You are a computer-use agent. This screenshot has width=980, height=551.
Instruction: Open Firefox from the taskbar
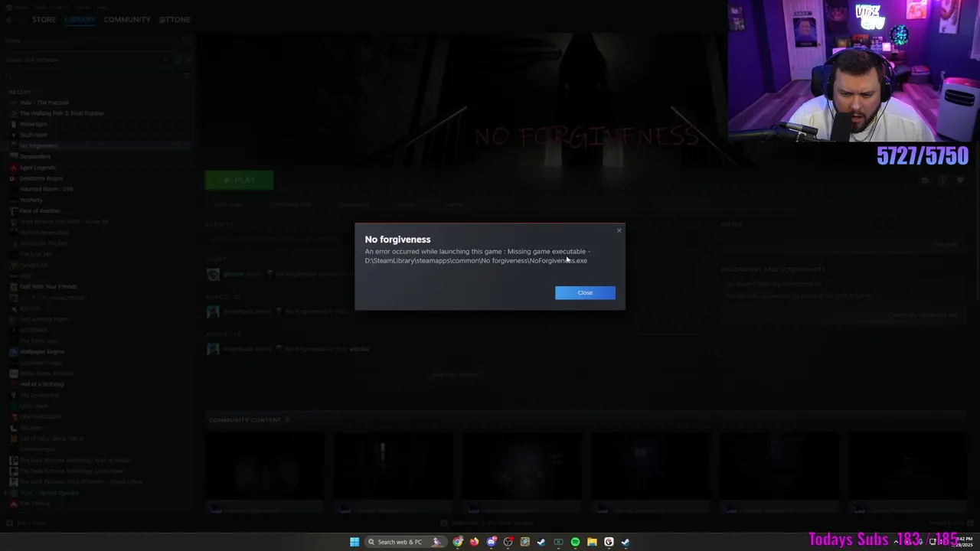pyautogui.click(x=475, y=542)
